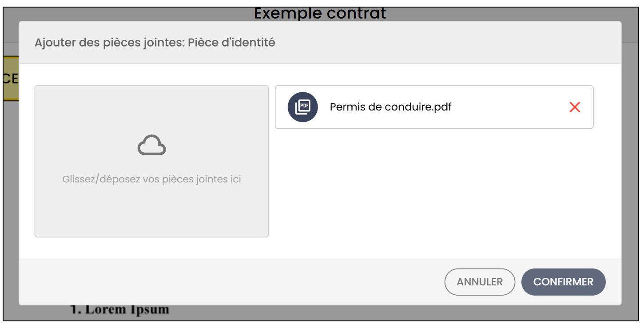The height and width of the screenshot is (324, 644).
Task: Click the partially hidden yellow button behind dialog
Action: click(x=11, y=79)
